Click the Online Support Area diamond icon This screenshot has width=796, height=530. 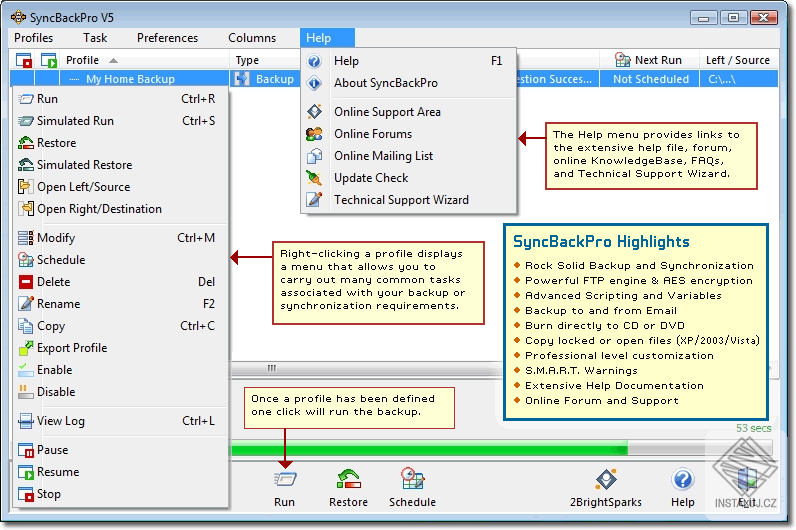(x=314, y=112)
